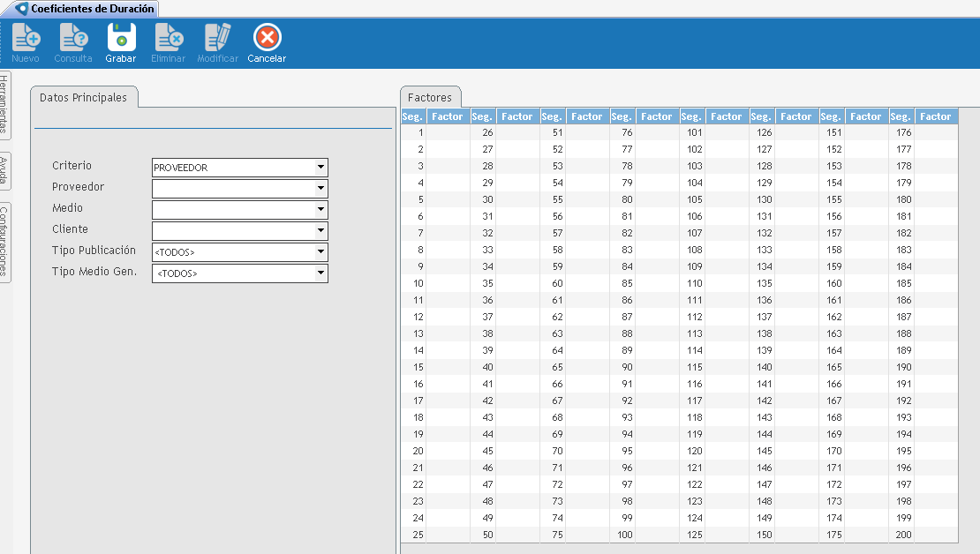Click the Factor cell for second 1

[448, 132]
